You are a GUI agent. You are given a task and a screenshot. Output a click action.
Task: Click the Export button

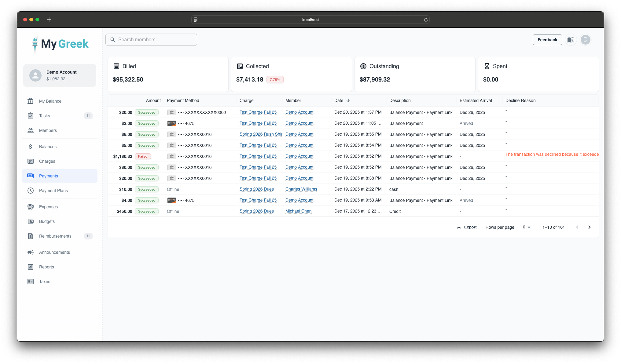467,227
